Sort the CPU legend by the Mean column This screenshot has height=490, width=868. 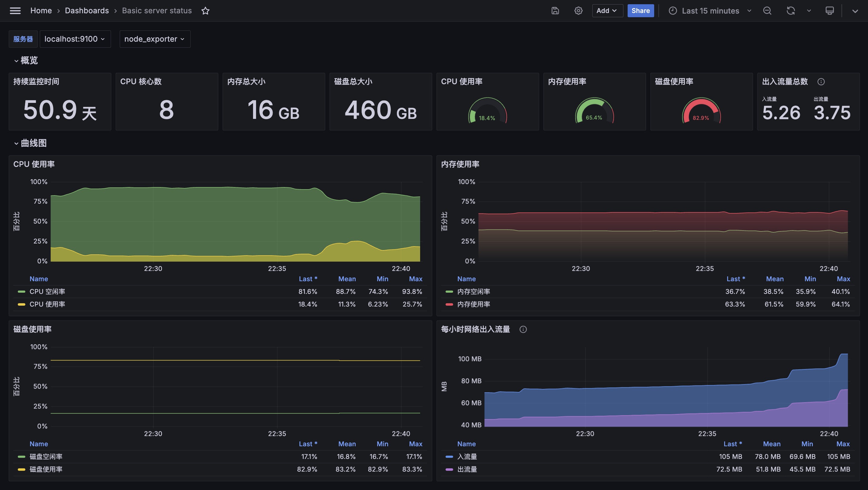(x=347, y=279)
